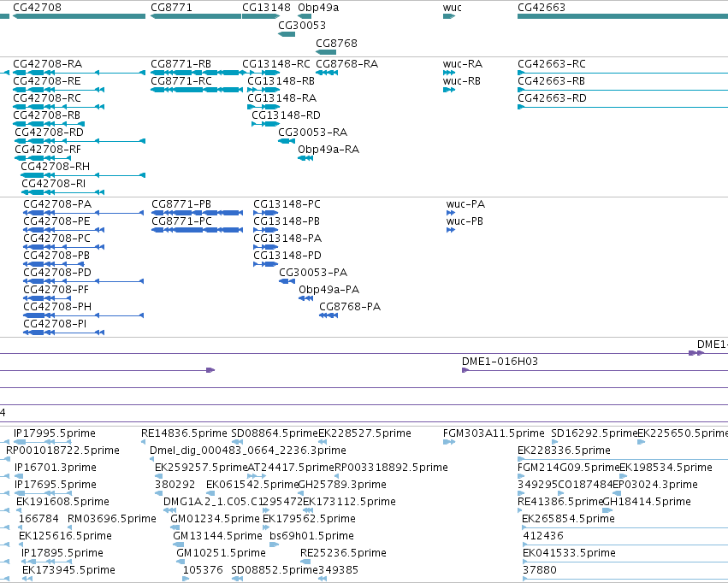728x583 pixels.
Task: Select transcript CG8768-RA
Action: click(346, 64)
